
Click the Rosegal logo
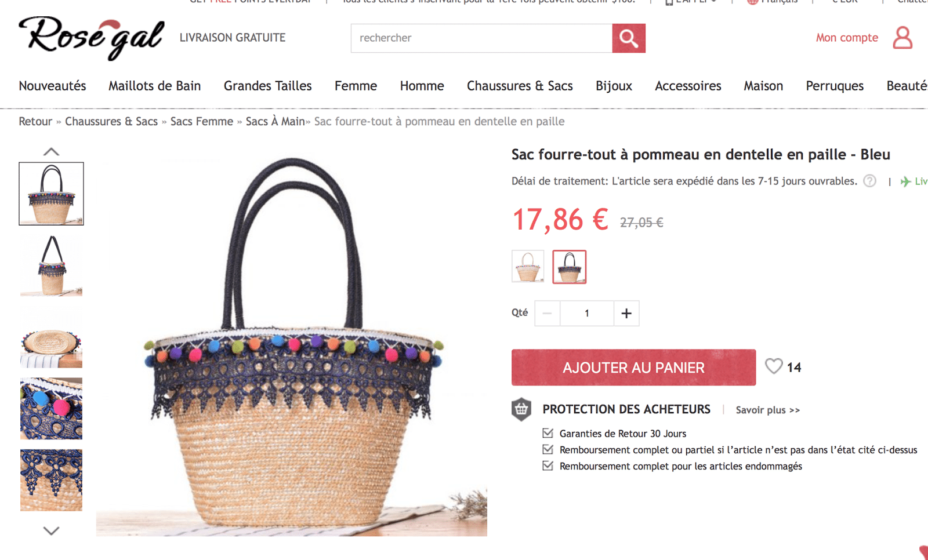point(92,38)
